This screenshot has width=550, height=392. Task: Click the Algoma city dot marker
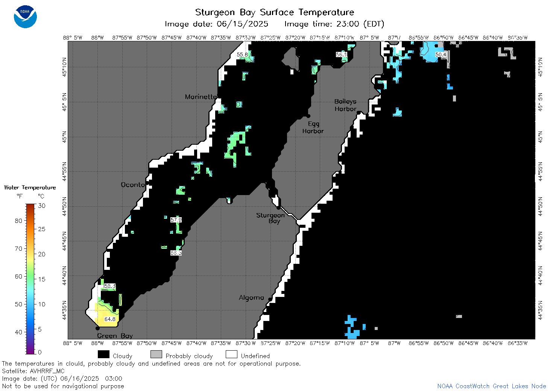pos(270,299)
